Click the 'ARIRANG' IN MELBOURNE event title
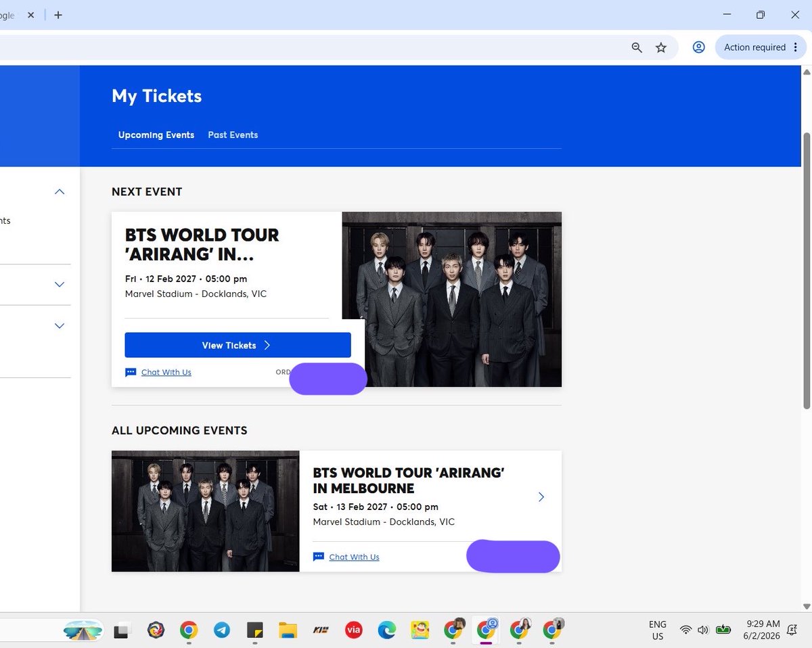The height and width of the screenshot is (648, 812). click(x=409, y=480)
